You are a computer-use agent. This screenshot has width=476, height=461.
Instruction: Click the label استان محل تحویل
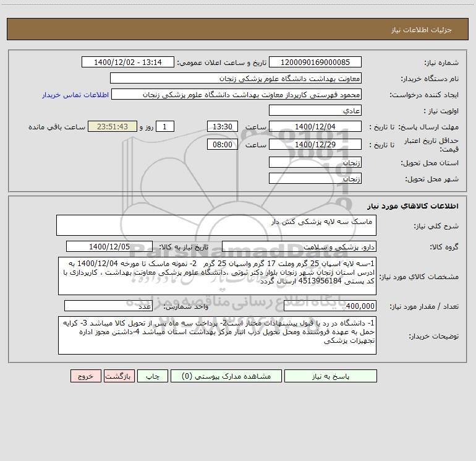pyautogui.click(x=430, y=163)
